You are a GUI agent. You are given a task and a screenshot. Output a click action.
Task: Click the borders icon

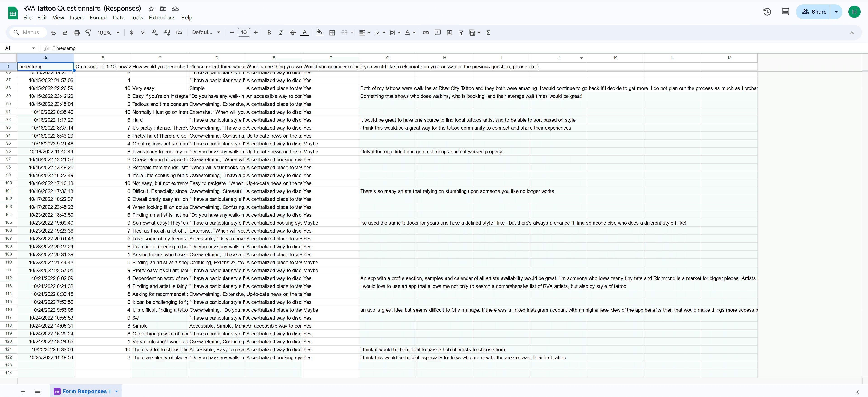pyautogui.click(x=332, y=32)
